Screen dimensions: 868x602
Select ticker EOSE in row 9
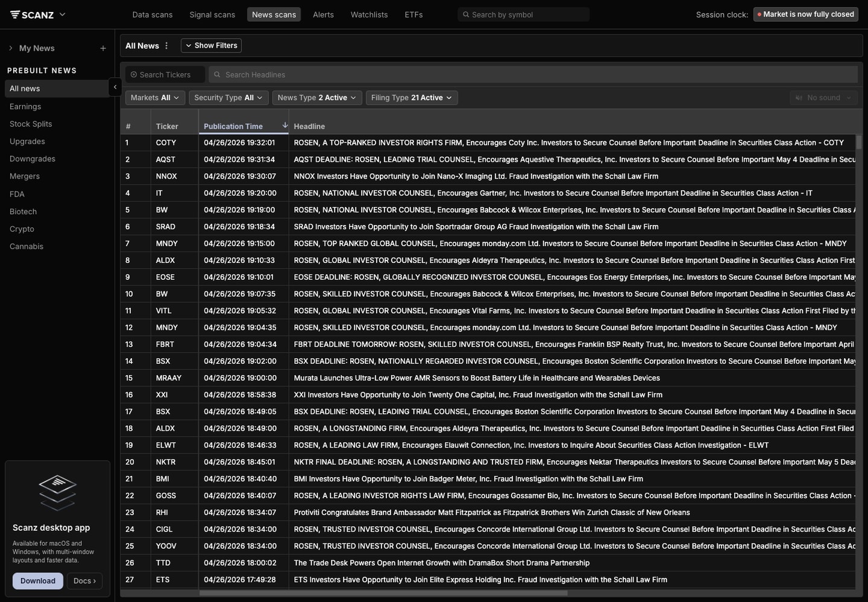[165, 277]
